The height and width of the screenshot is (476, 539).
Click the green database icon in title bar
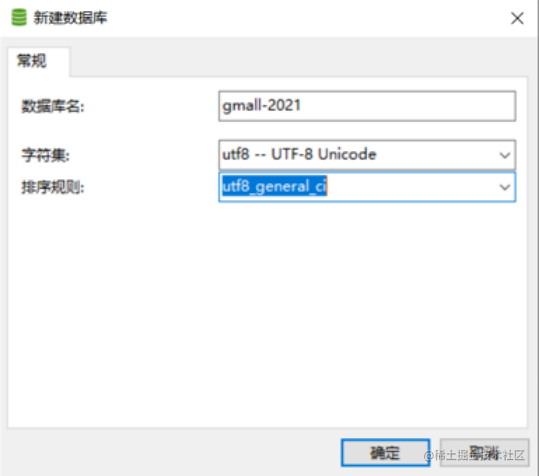pyautogui.click(x=19, y=18)
